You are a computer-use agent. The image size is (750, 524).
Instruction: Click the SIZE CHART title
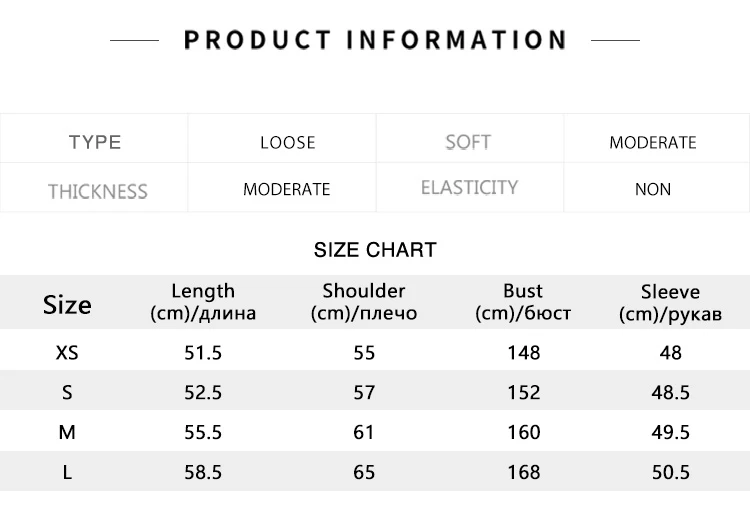point(375,250)
